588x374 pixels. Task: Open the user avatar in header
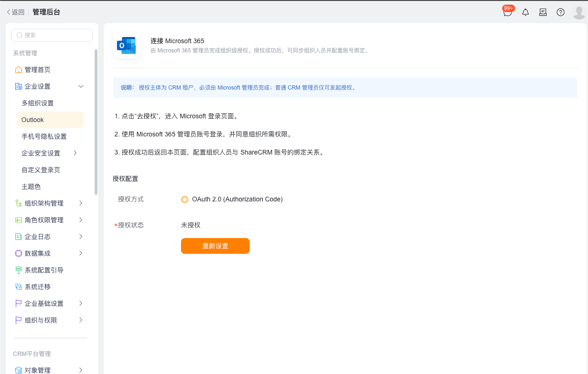point(579,12)
